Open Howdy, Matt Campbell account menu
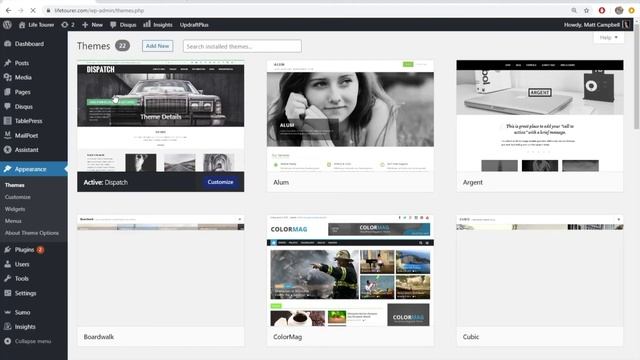 tap(597, 24)
